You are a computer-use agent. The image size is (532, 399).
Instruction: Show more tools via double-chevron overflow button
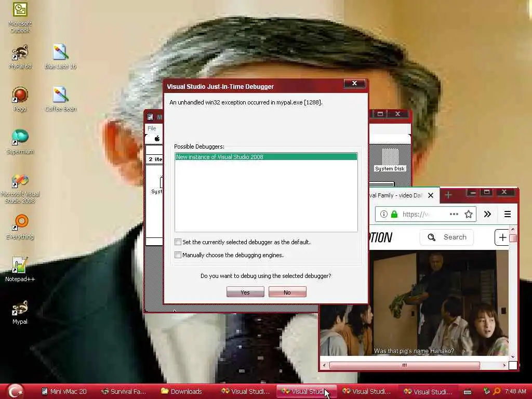click(x=487, y=214)
